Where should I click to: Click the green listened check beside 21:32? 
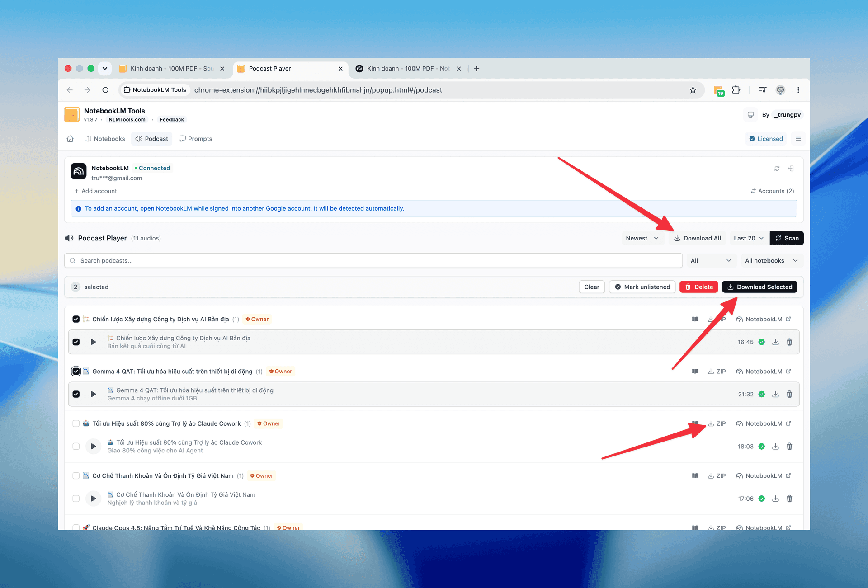click(x=762, y=394)
